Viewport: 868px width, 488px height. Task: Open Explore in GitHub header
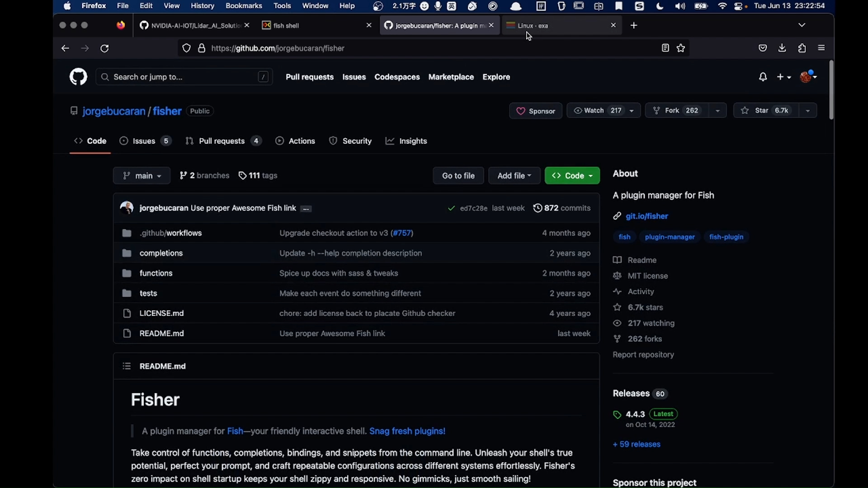tap(496, 77)
